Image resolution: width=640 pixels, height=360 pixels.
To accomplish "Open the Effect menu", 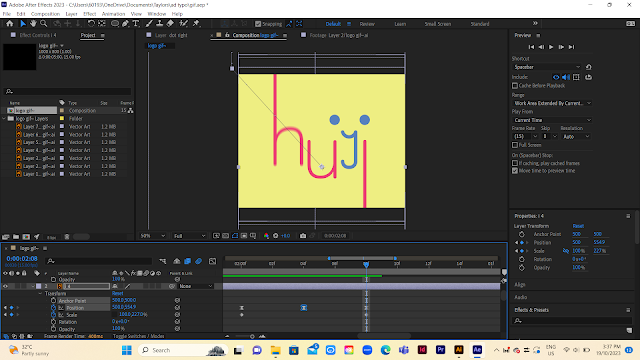I will pyautogui.click(x=89, y=14).
